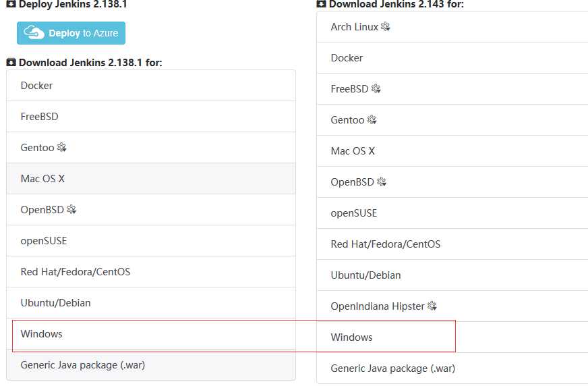Open Docker download for Jenkins 2.138.1

pos(151,86)
